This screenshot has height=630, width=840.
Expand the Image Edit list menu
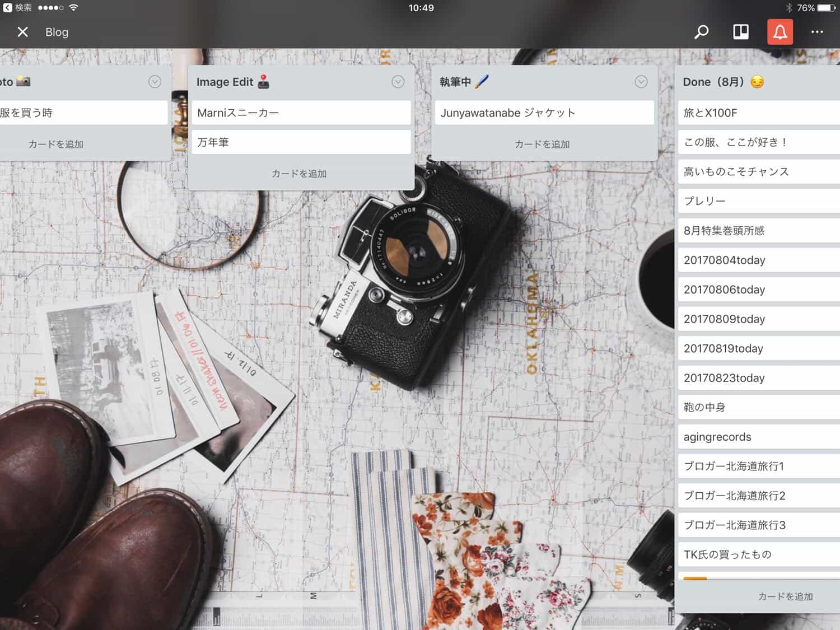tap(398, 82)
